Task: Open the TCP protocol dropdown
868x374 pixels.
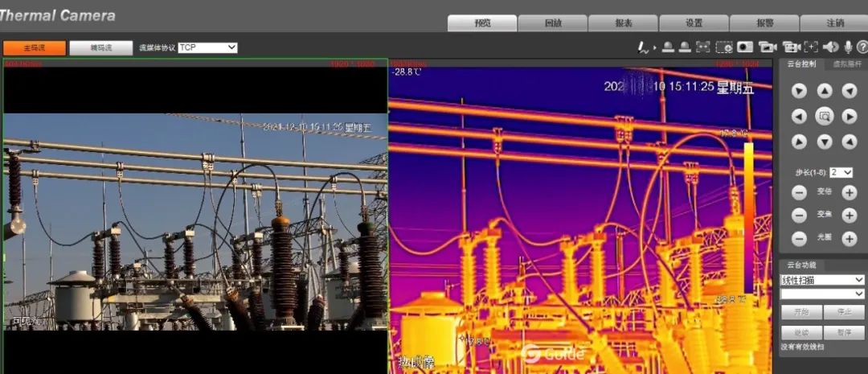Action: pos(207,48)
